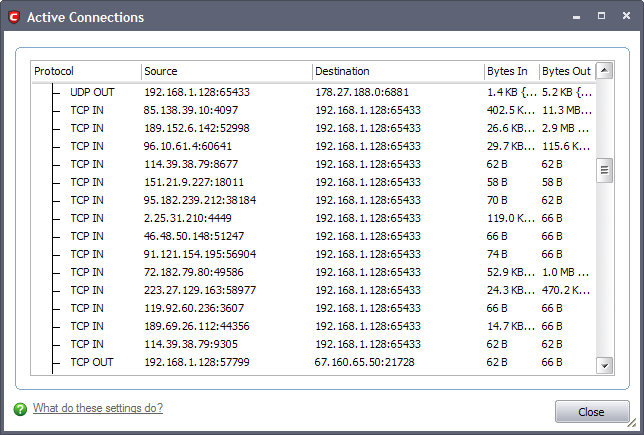Open 'What do these settings do?' link

(97, 408)
